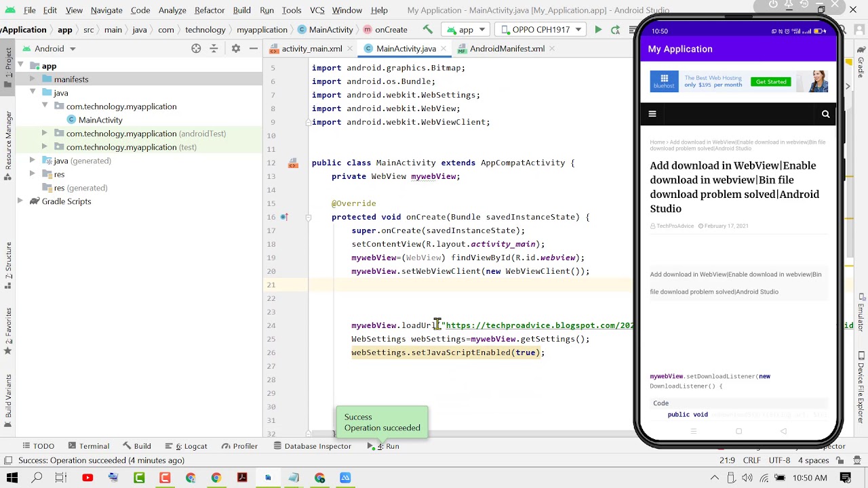Screen dimensions: 868x488
Task: Select MainActivity in the project tree
Action: coord(100,120)
